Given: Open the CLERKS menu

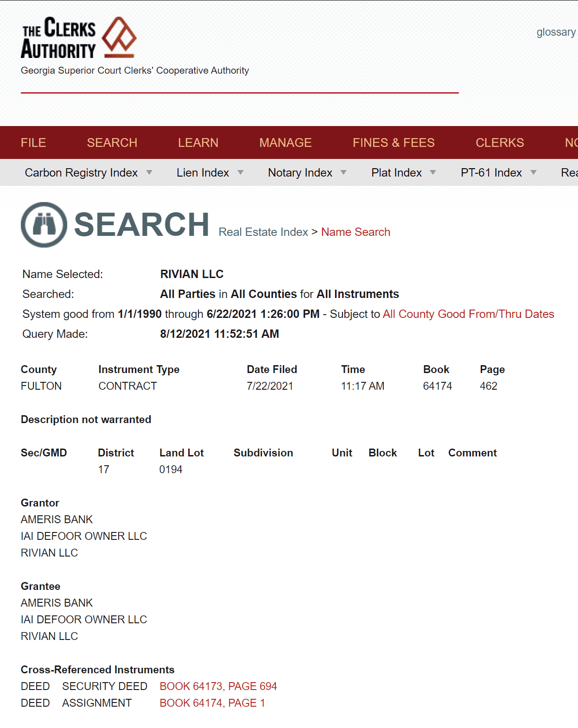Looking at the screenshot, I should click(x=500, y=143).
